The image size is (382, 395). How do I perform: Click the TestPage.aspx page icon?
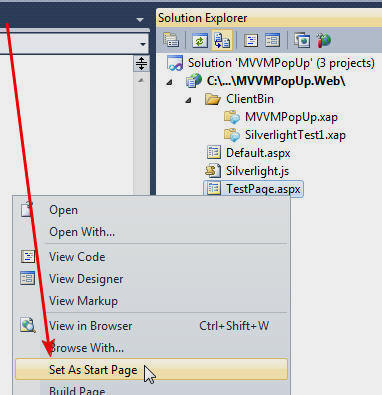coord(213,189)
